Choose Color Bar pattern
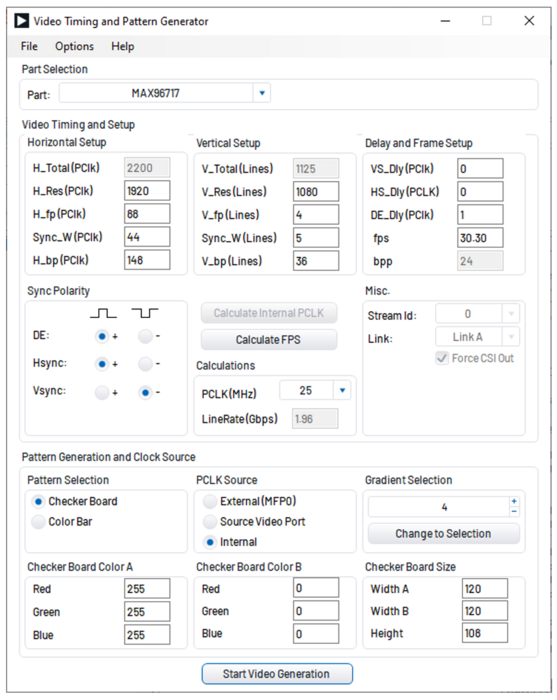Image resolution: width=557 pixels, height=700 pixels. 38,521
